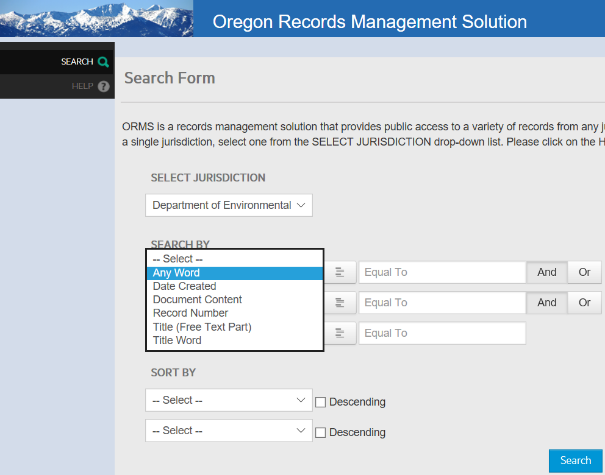Expand the first Sort By dropdown
The height and width of the screenshot is (475, 605).
[229, 400]
